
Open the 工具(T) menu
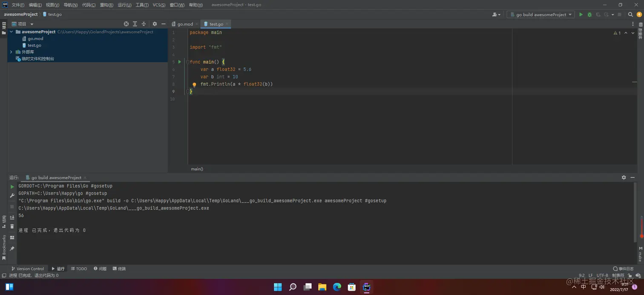click(x=142, y=5)
